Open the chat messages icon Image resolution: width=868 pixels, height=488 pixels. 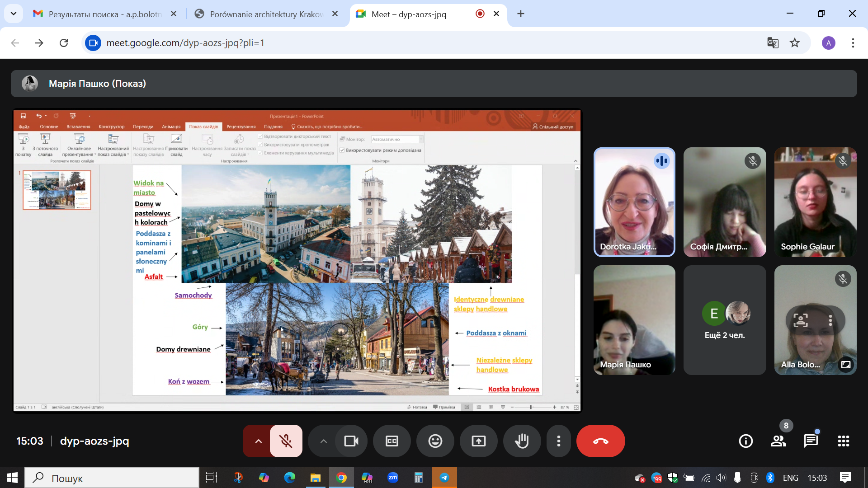click(x=811, y=441)
